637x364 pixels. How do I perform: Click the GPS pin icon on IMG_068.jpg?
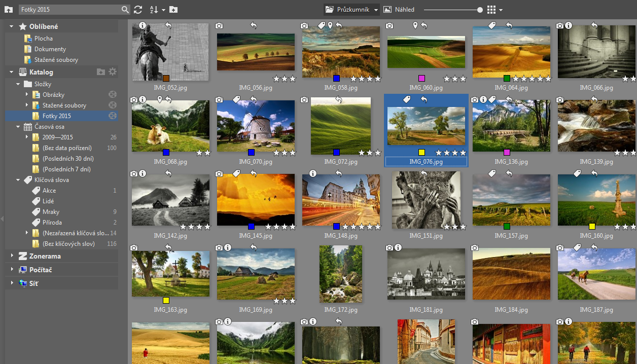click(160, 99)
